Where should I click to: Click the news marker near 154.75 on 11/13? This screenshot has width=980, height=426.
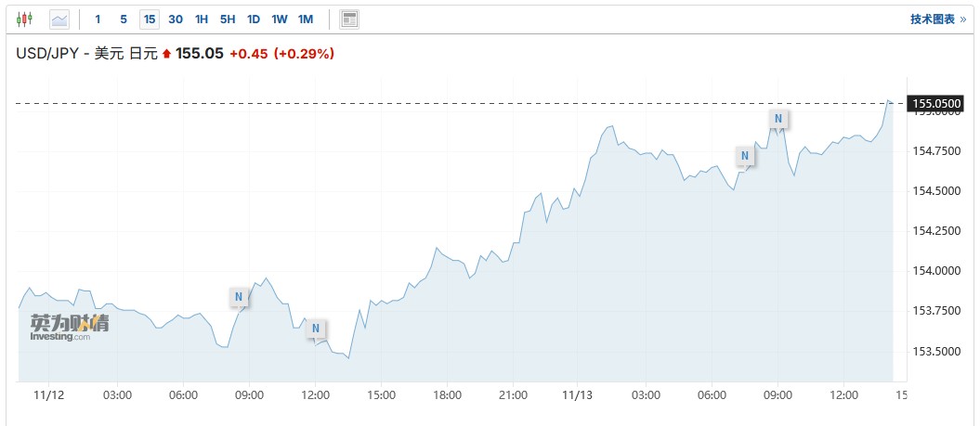pos(743,155)
